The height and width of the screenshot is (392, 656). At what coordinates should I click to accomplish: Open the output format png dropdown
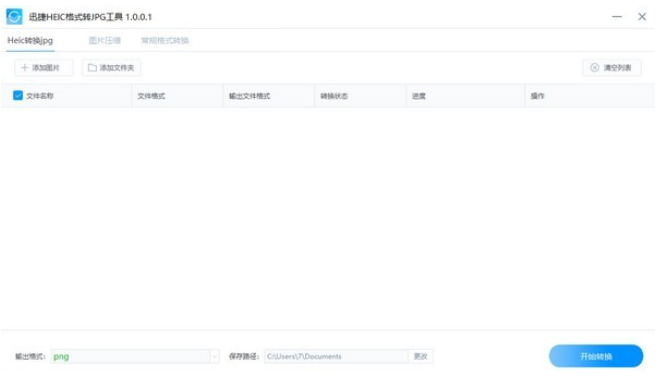pos(135,356)
